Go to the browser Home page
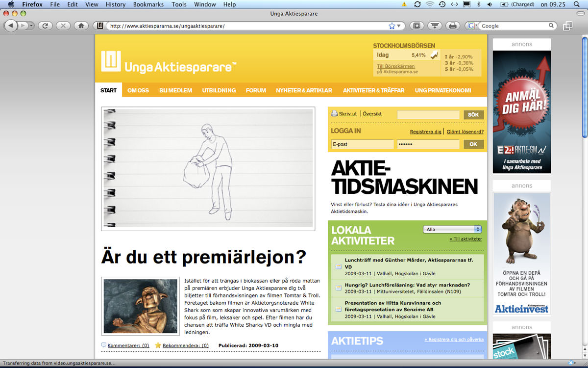The height and width of the screenshot is (368, 588). tap(81, 26)
